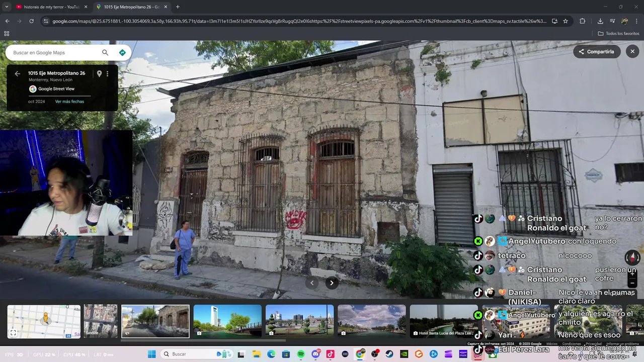Viewport: 644px width, 362px height.
Task: Close the YouTube tab
Action: click(86, 7)
